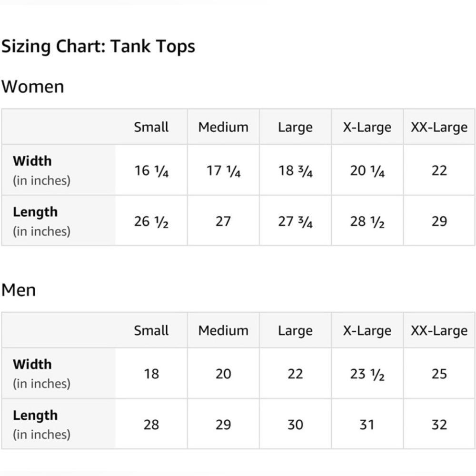
Task: Click Men's Large column header
Action: pyautogui.click(x=296, y=330)
